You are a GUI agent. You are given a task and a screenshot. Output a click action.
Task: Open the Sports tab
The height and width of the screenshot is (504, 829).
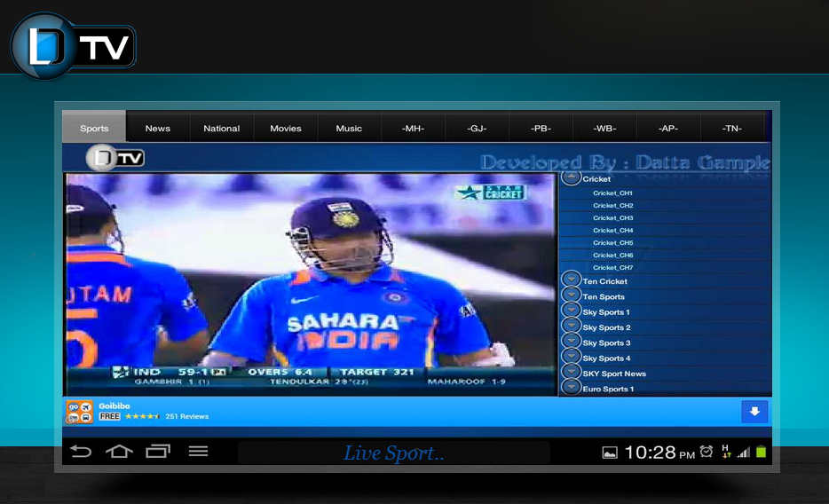click(x=94, y=128)
